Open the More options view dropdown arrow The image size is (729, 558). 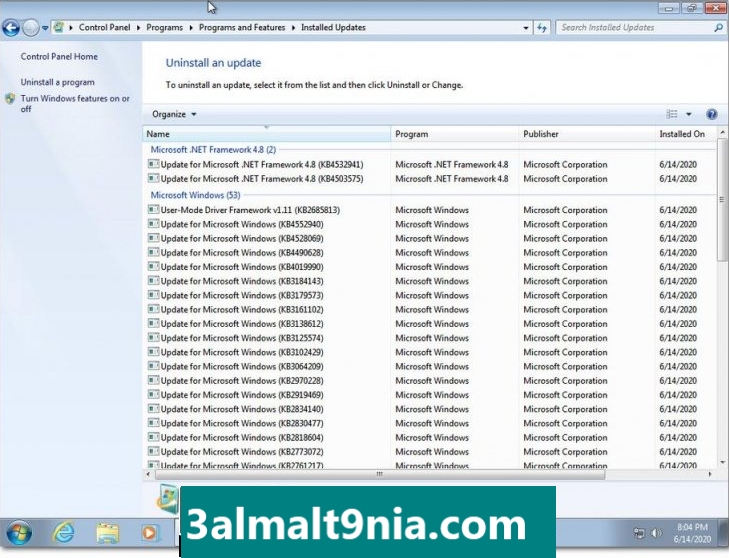tap(689, 114)
